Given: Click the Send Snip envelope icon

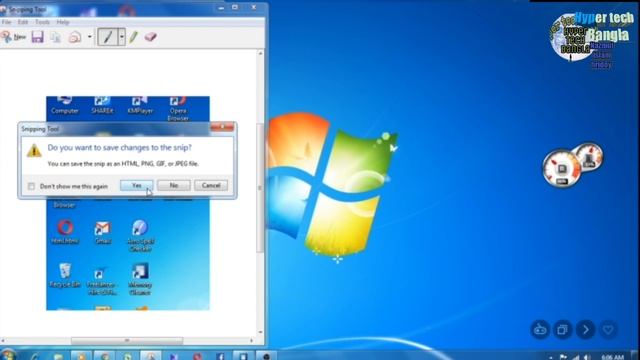Looking at the screenshot, I should tap(75, 37).
